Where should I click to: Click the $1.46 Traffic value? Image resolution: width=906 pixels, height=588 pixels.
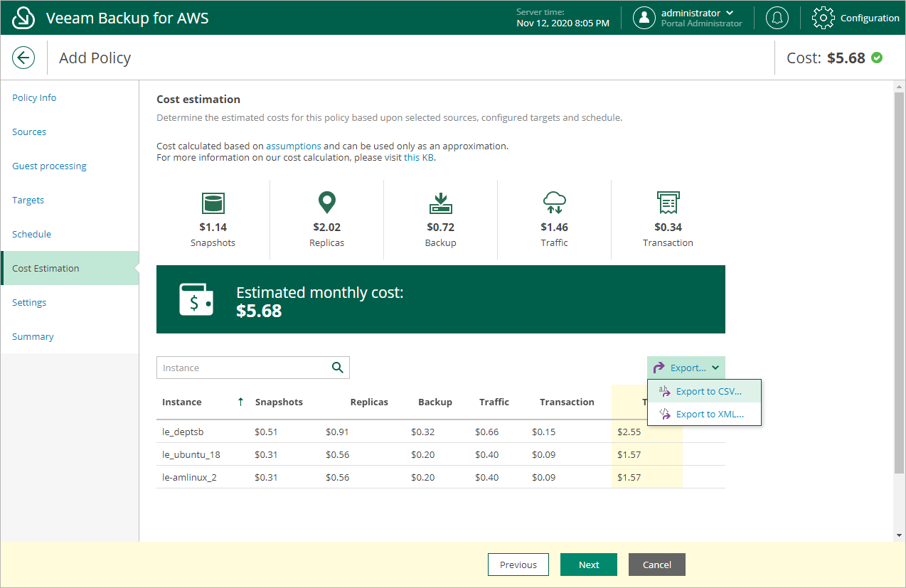click(x=554, y=228)
